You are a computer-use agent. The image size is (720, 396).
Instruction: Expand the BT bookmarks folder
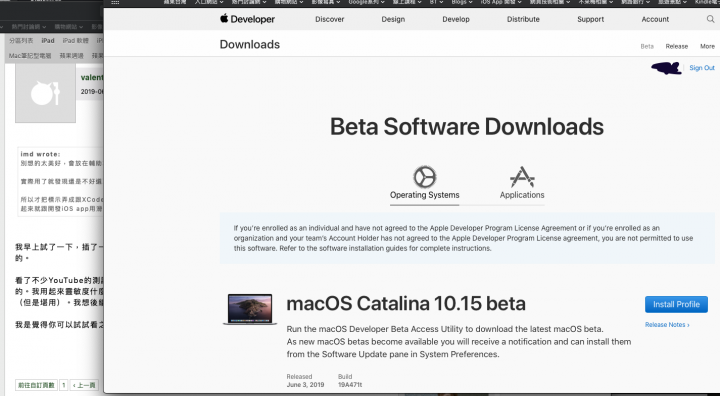tap(436, 2)
